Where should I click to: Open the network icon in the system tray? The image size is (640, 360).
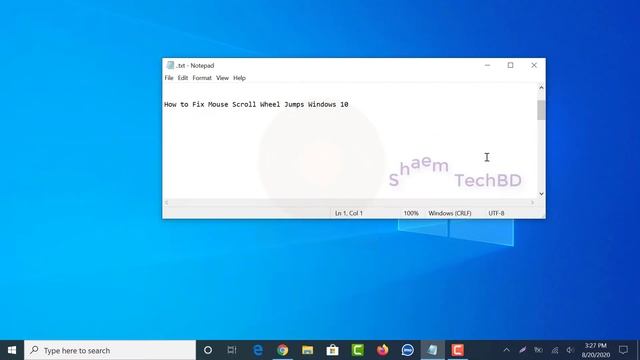click(x=555, y=350)
